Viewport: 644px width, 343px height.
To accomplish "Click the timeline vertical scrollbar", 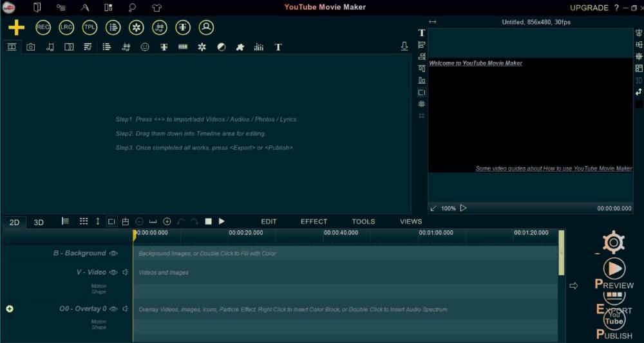I will [561, 252].
